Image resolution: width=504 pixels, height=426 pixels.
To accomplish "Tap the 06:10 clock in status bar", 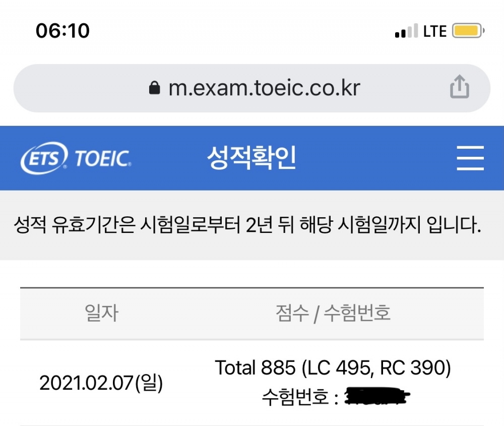I will click(62, 31).
